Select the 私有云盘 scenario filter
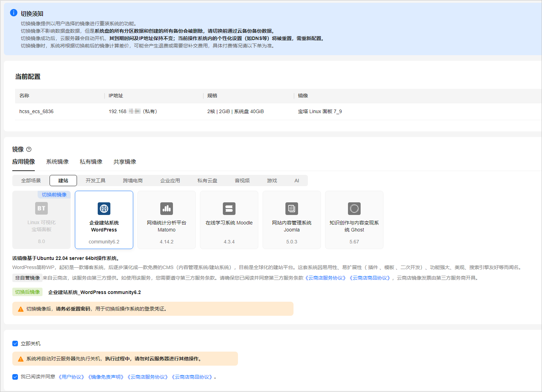This screenshot has width=542, height=392. coord(207,181)
